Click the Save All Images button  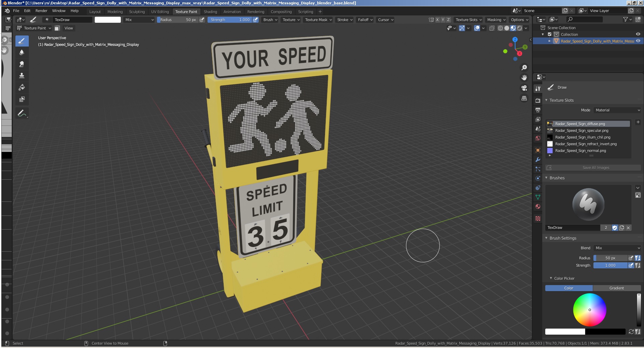[593, 168]
